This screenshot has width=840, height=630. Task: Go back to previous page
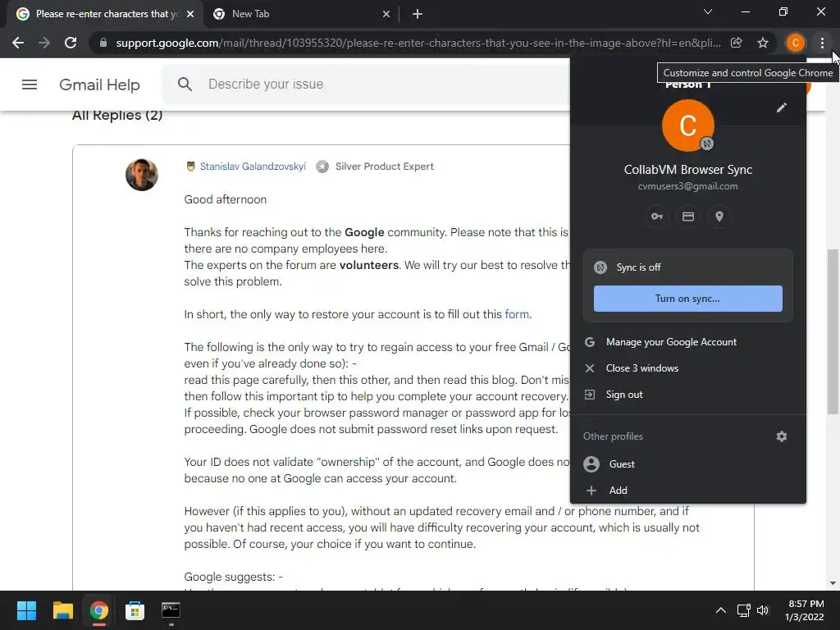tap(18, 43)
